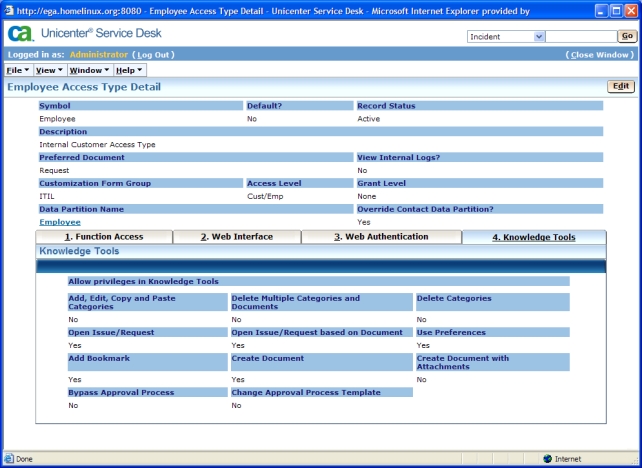Click the description Internal Customer Access Type
Viewport: 642px width, 468px height.
click(x=97, y=145)
